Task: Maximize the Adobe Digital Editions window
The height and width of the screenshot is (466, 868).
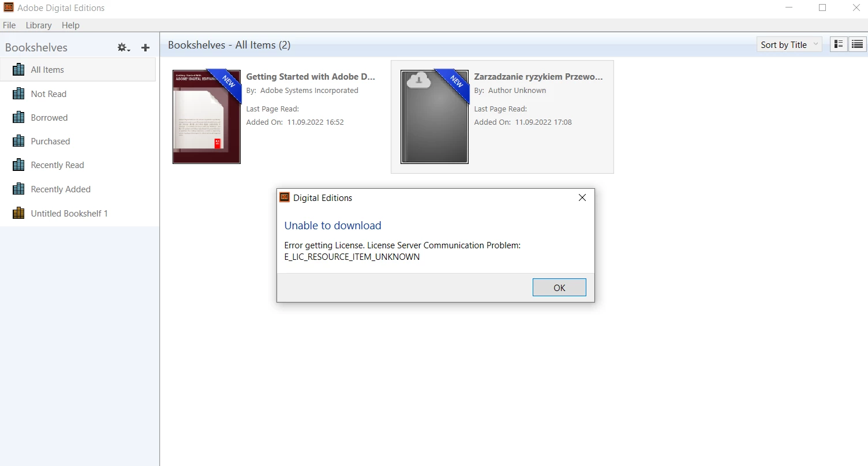Action: pos(822,8)
